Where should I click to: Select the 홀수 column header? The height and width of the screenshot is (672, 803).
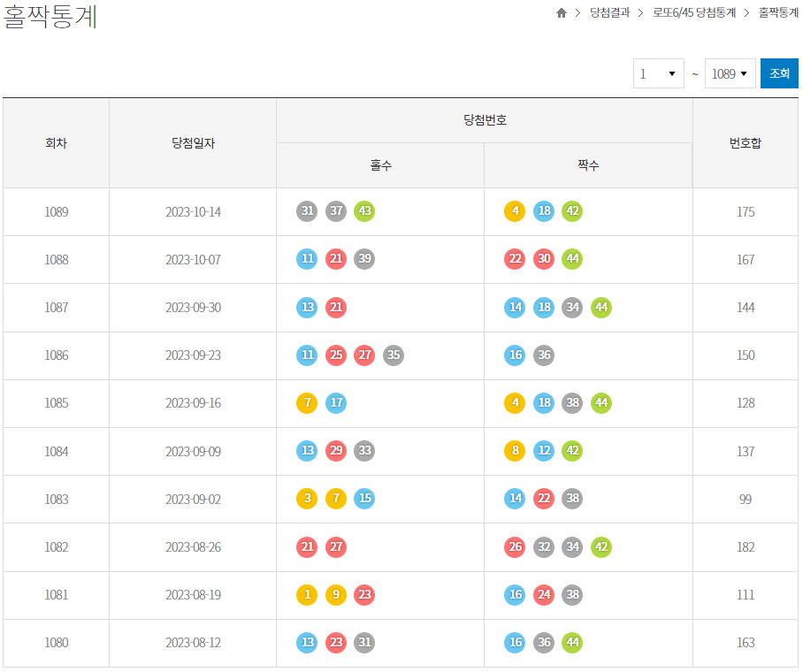pos(379,165)
